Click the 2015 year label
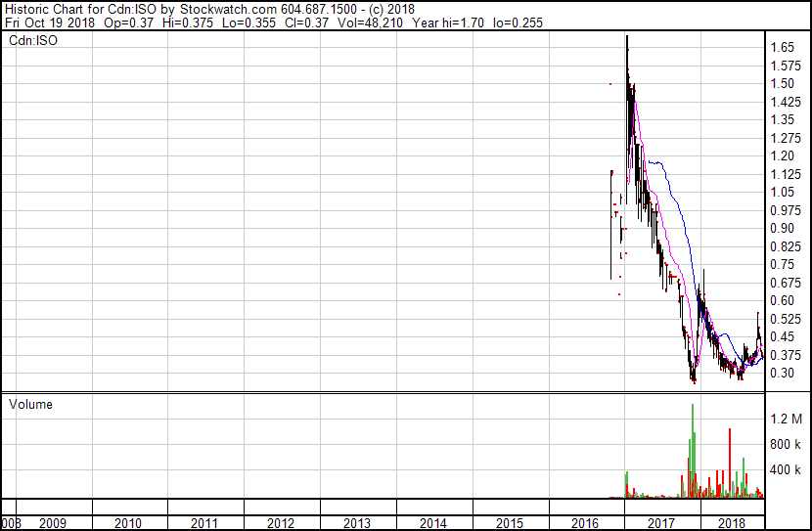Image resolution: width=812 pixels, height=531 pixels. click(509, 523)
